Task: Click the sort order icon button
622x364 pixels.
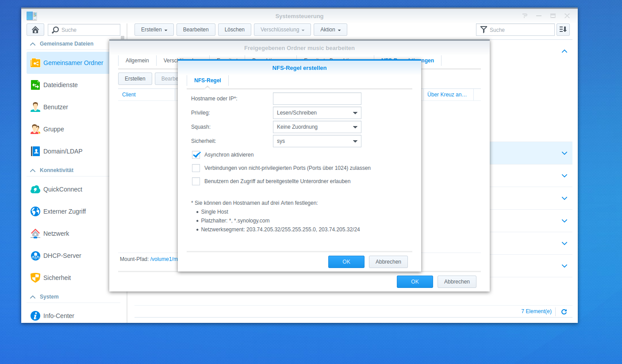Action: click(x=563, y=30)
